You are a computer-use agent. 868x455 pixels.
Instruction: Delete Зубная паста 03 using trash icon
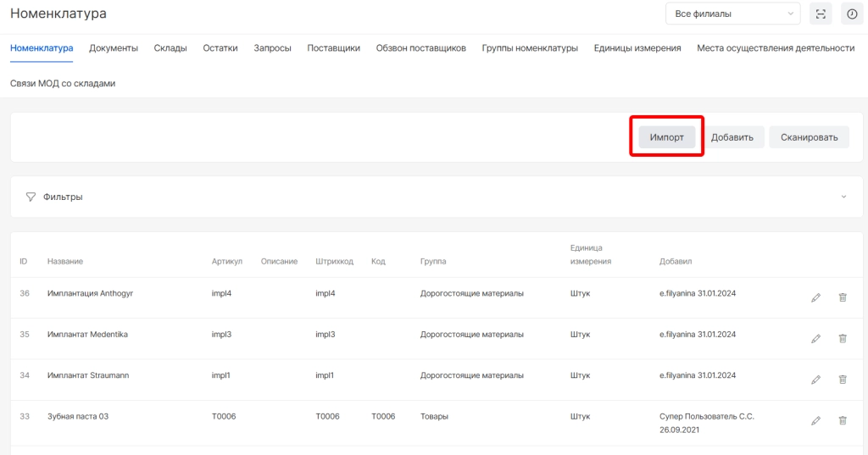tap(843, 419)
